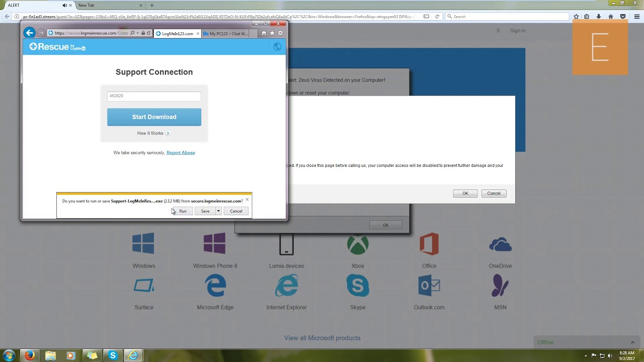This screenshot has height=362, width=644.
Task: Switch to My PC123 – Chat IE tab
Action: tap(225, 34)
